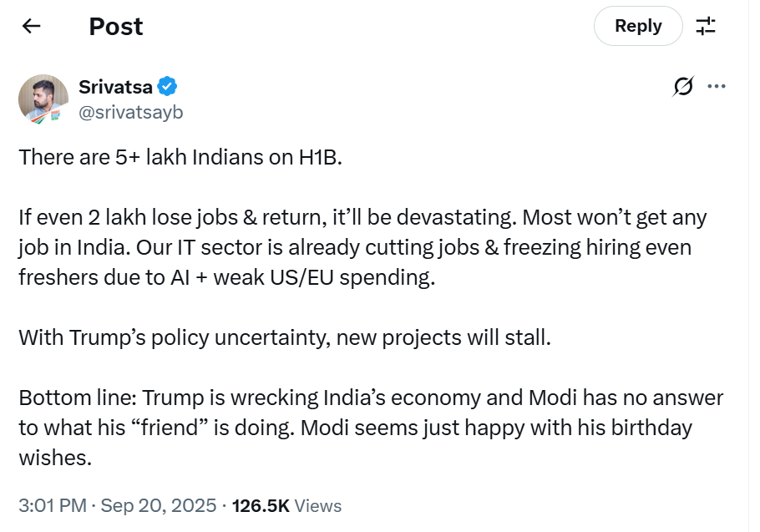Screen dimensions: 760x532
Task: Click the blue verified badge
Action: pos(168,87)
